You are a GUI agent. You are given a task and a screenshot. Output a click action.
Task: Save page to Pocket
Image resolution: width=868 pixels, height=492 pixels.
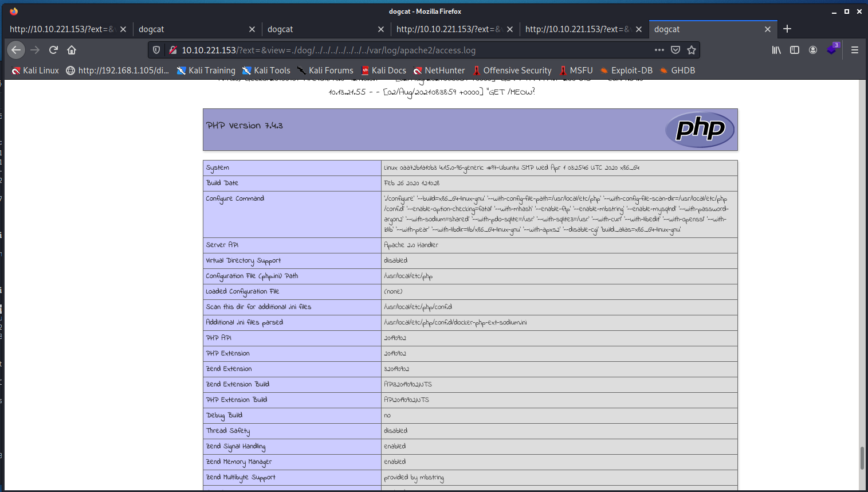(x=675, y=50)
